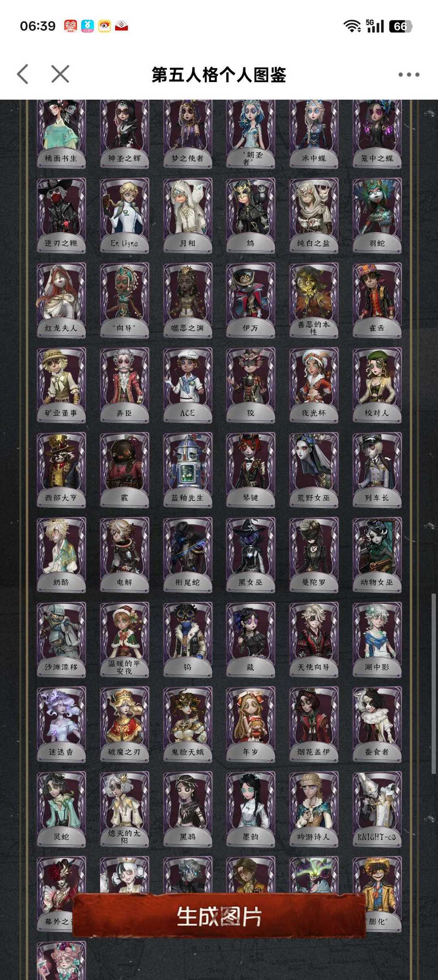Select the 沙滩漂移 skin card
The width and height of the screenshot is (438, 980).
click(61, 640)
